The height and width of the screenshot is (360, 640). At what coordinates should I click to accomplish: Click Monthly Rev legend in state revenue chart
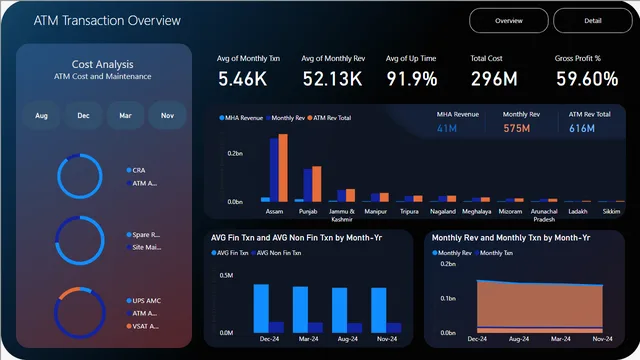click(x=285, y=118)
